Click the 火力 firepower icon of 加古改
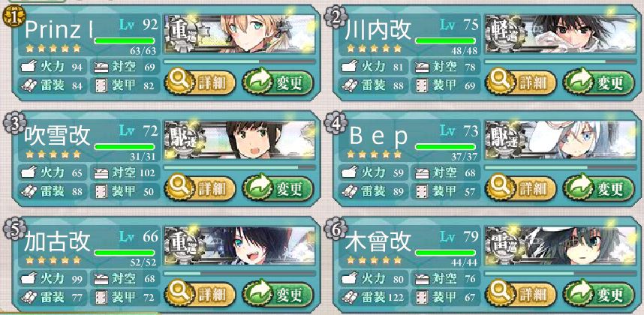644x315 pixels. 28,279
